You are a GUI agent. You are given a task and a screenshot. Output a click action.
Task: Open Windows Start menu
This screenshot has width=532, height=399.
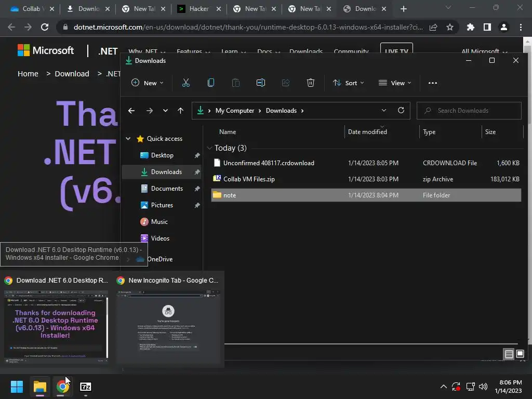[17, 387]
